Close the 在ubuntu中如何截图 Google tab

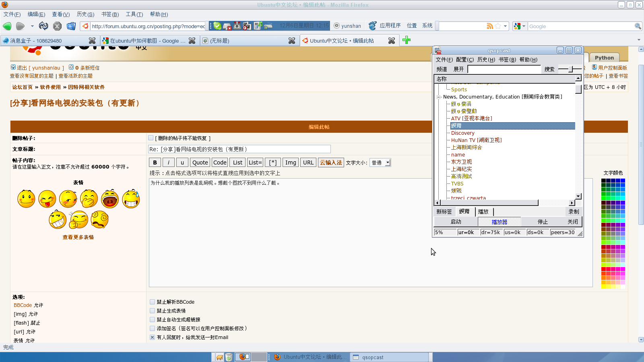click(x=192, y=41)
